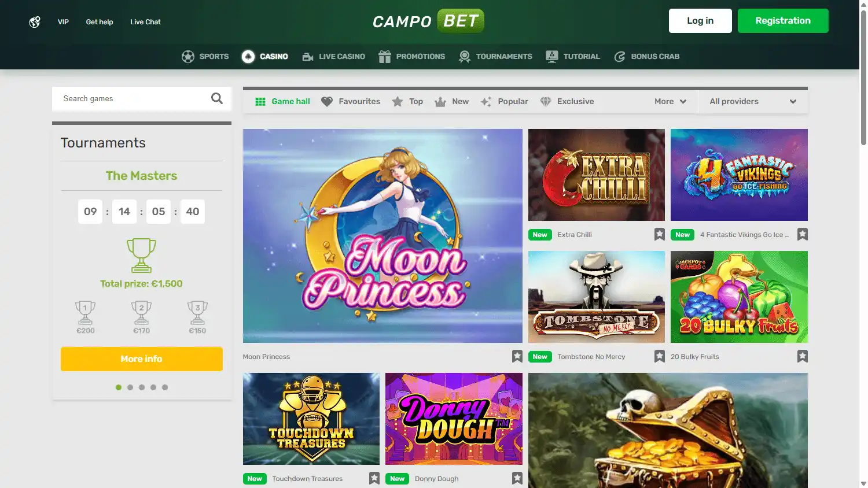868x488 pixels.
Task: Click the Registration button
Action: pos(783,21)
